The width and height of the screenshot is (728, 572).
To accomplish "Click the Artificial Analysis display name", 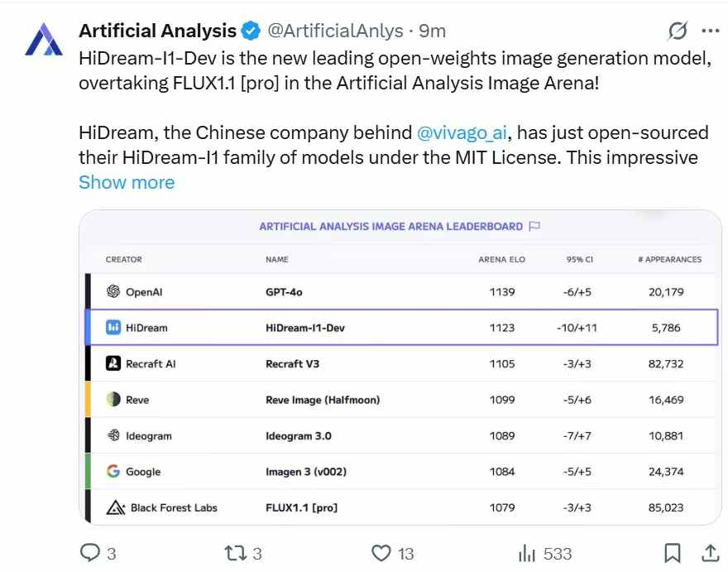I will click(x=157, y=31).
